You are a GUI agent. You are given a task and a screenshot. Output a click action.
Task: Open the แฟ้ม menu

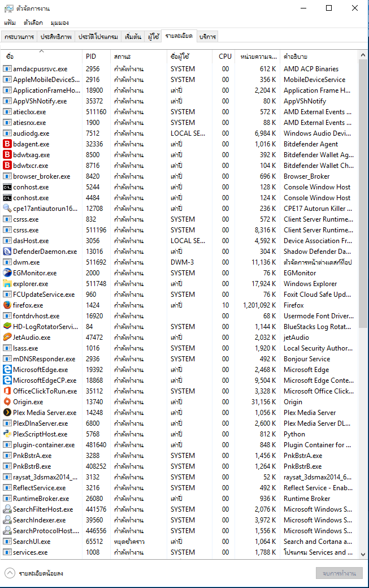pos(10,23)
